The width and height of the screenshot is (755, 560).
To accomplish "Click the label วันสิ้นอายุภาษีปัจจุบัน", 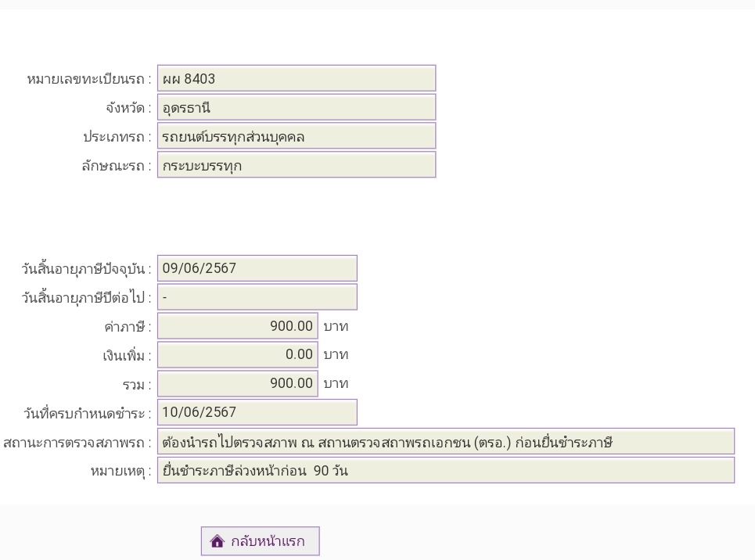I will [86, 269].
